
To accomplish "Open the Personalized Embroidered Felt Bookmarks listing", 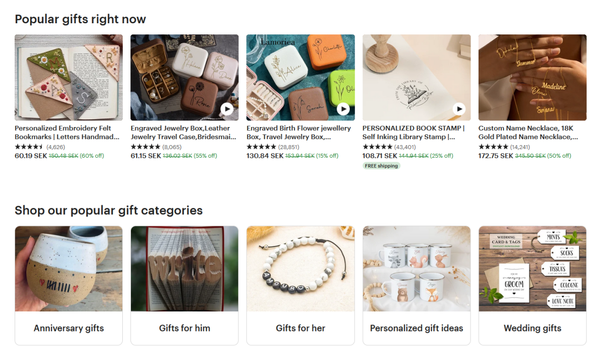I will (x=64, y=132).
